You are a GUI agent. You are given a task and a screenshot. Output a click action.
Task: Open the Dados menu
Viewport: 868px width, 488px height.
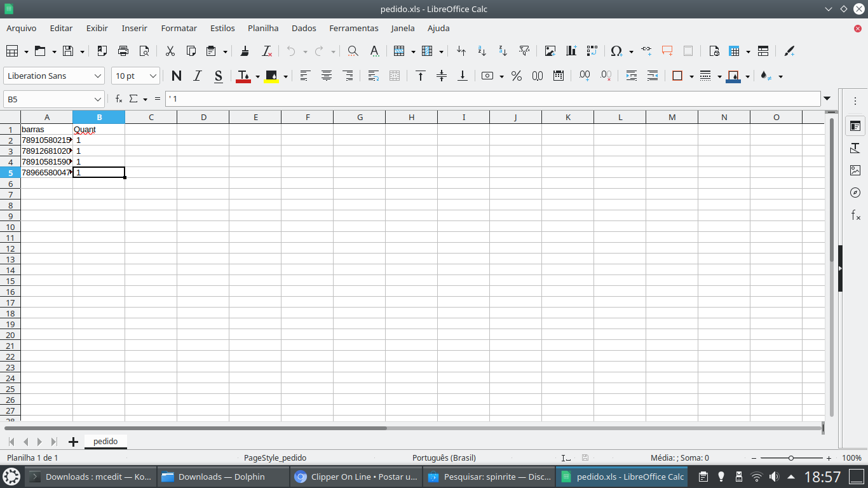point(304,28)
